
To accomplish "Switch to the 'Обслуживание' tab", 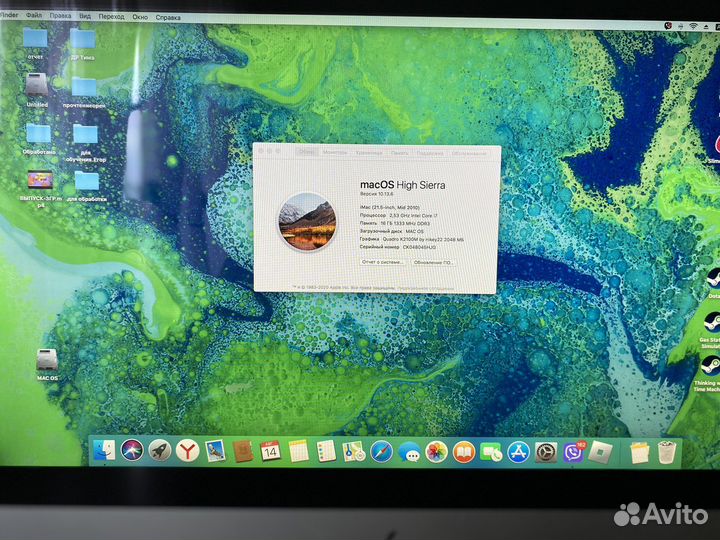I will click(469, 154).
